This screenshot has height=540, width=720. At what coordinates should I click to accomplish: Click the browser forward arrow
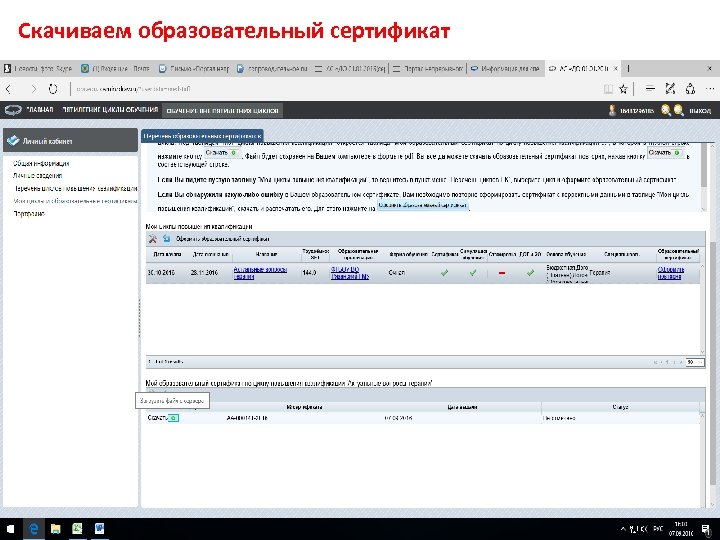33,89
